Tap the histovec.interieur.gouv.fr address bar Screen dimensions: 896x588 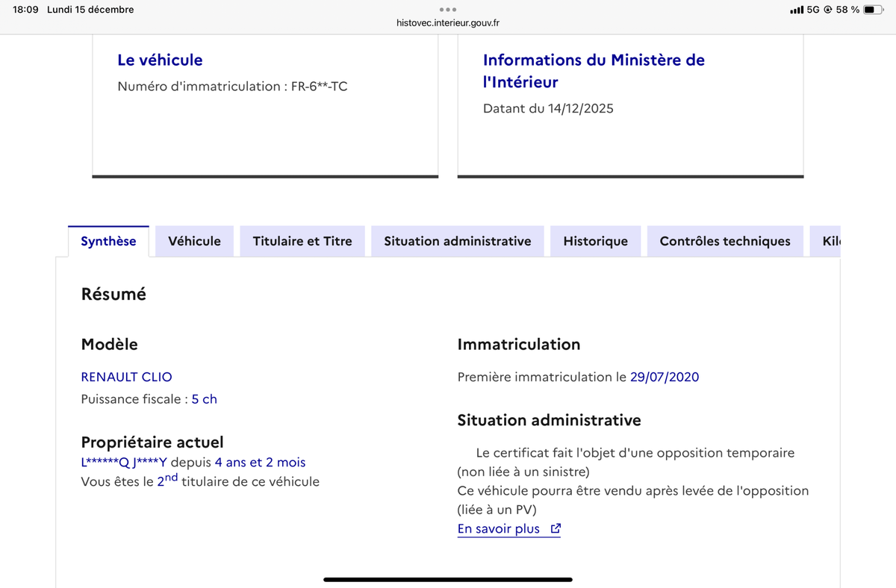tap(447, 22)
